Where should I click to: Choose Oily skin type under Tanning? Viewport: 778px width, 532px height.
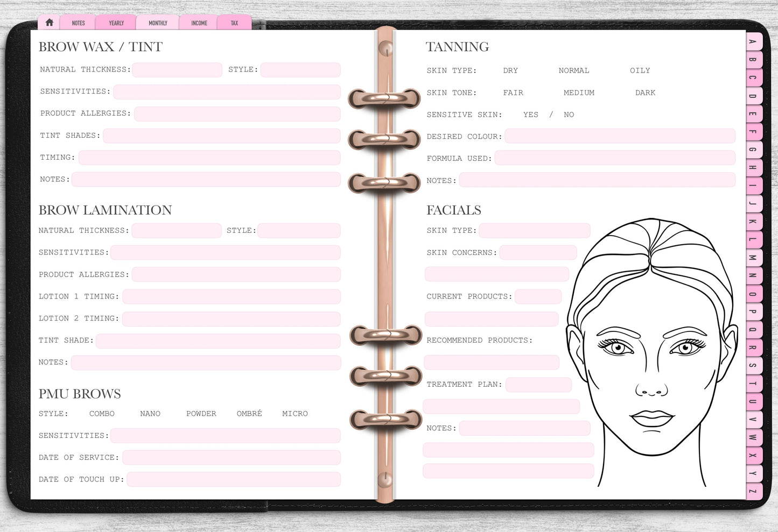point(640,70)
